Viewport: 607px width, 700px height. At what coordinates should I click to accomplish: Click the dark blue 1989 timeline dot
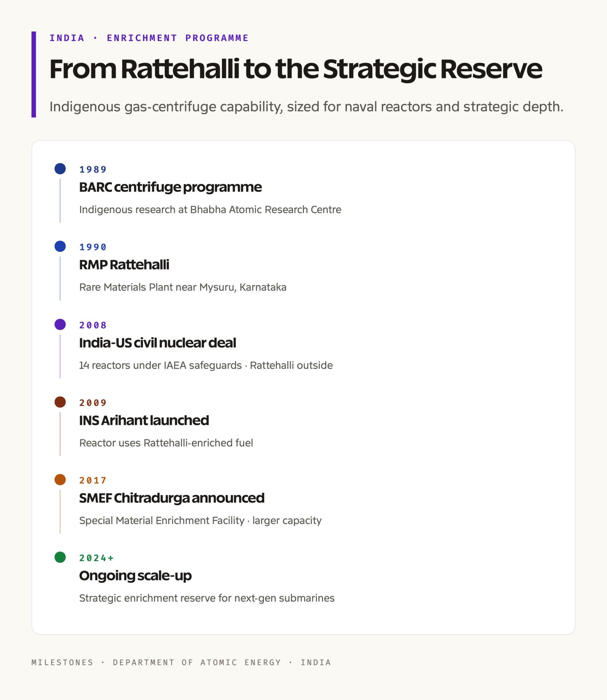[60, 169]
